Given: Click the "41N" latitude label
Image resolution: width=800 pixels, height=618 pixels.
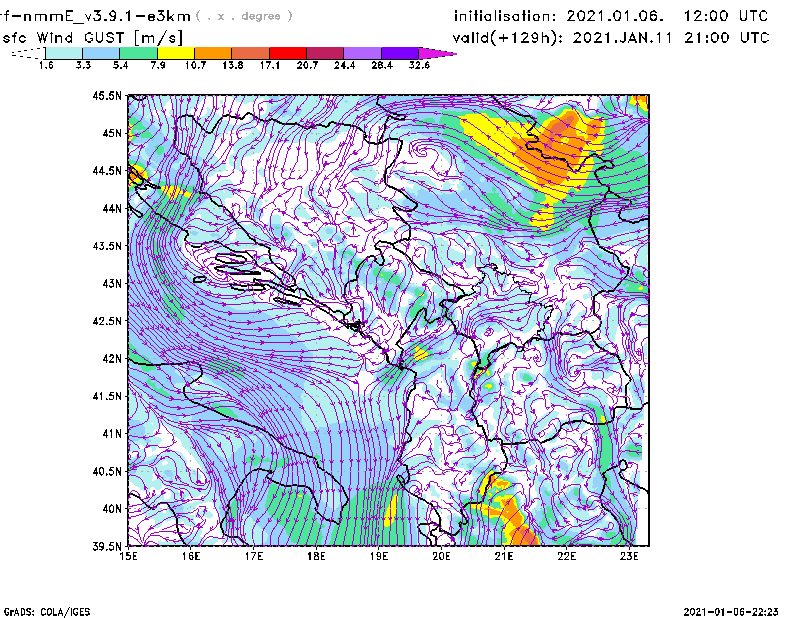Looking at the screenshot, I should 112,433.
